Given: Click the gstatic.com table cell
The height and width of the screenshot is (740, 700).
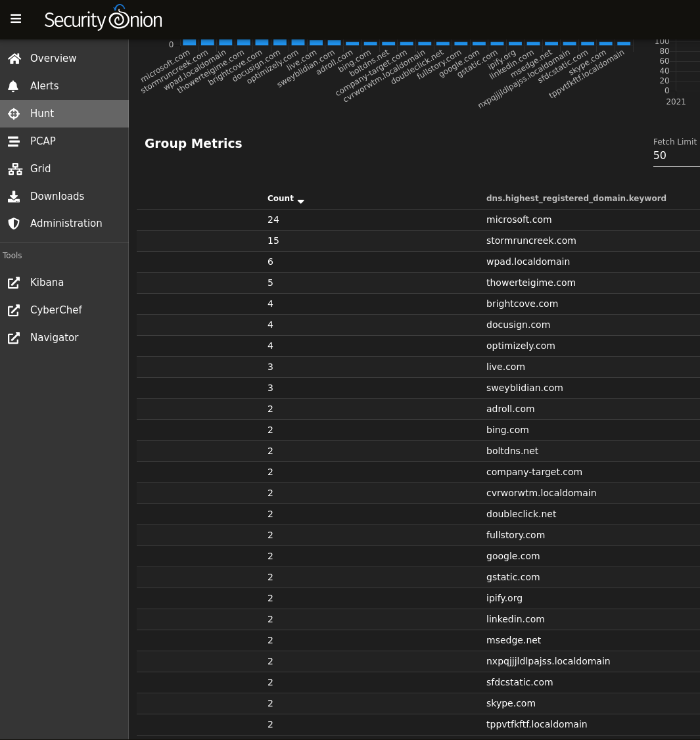Looking at the screenshot, I should pyautogui.click(x=513, y=577).
